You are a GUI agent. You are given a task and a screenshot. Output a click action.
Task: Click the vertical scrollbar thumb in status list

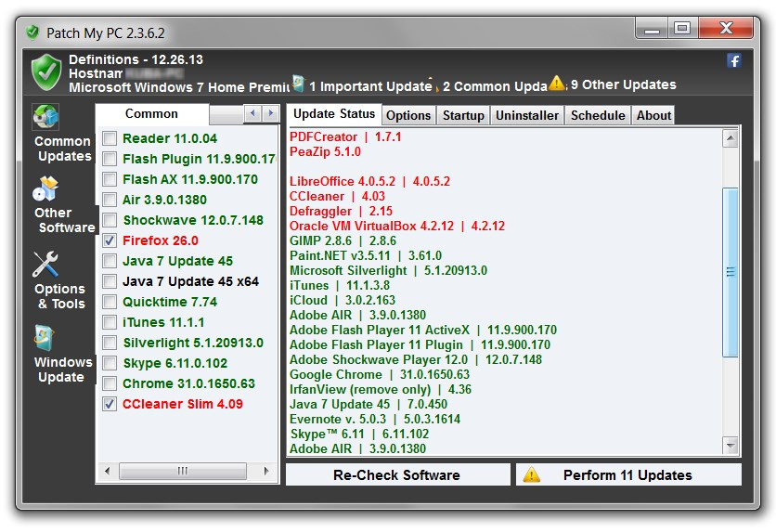coord(731,272)
